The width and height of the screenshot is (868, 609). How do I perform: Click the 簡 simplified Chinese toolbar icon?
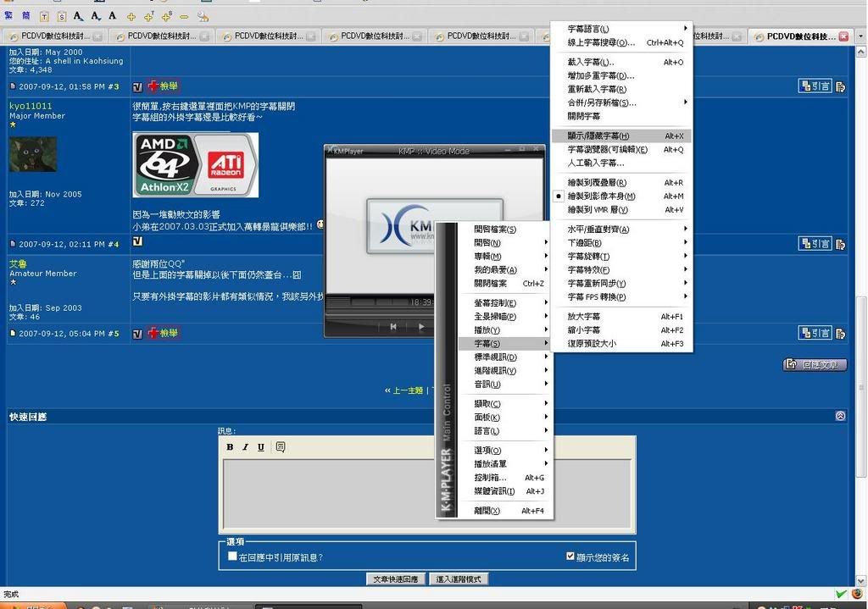[x=25, y=16]
